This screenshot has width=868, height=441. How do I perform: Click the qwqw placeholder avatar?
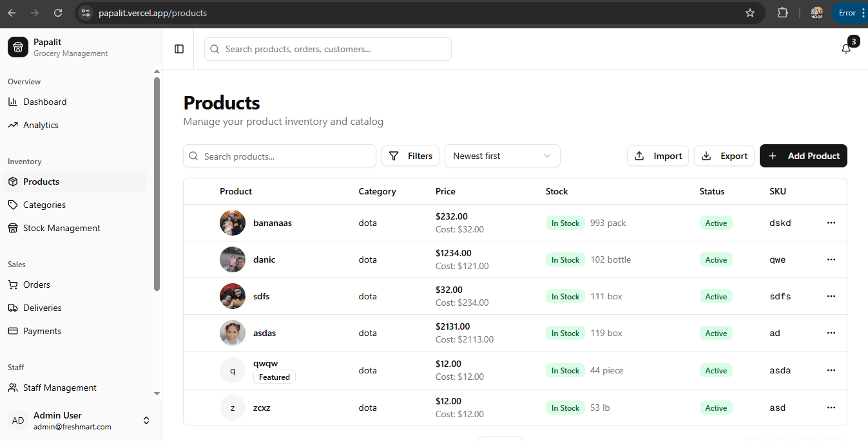233,370
